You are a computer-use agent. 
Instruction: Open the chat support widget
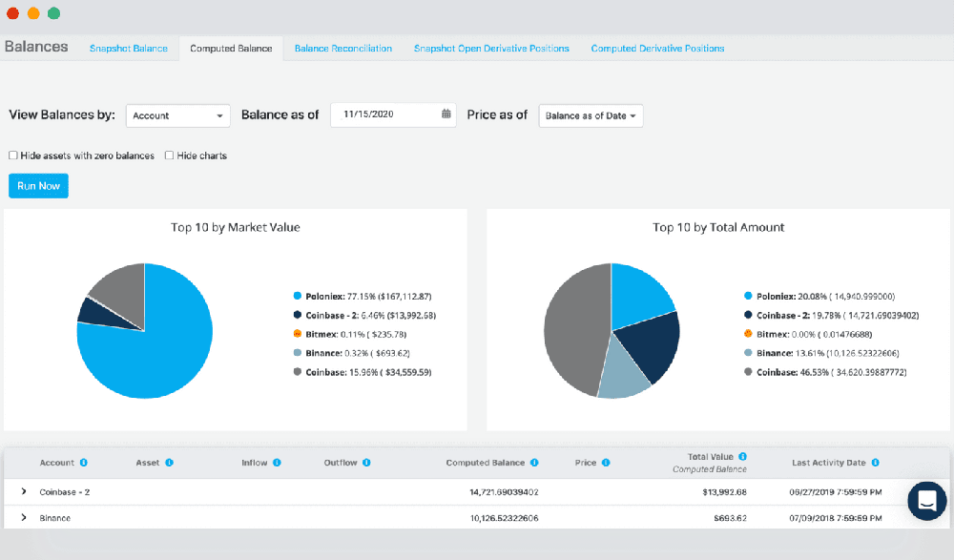pos(926,501)
